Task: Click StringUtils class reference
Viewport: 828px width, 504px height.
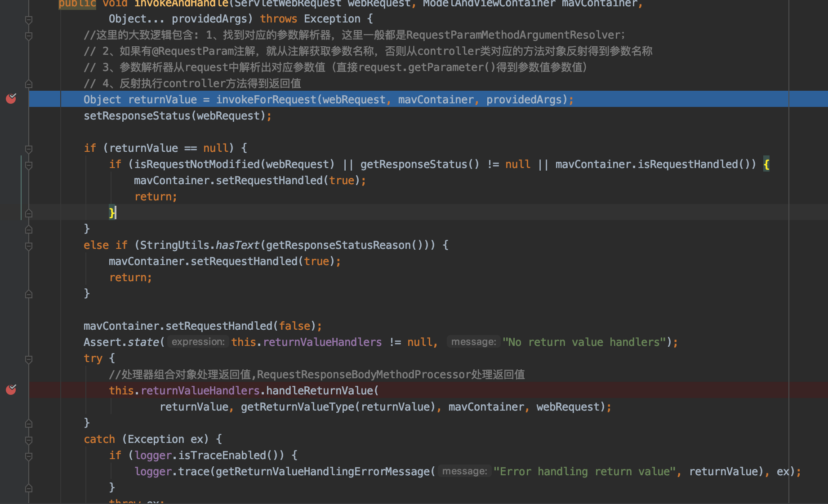Action: (175, 245)
